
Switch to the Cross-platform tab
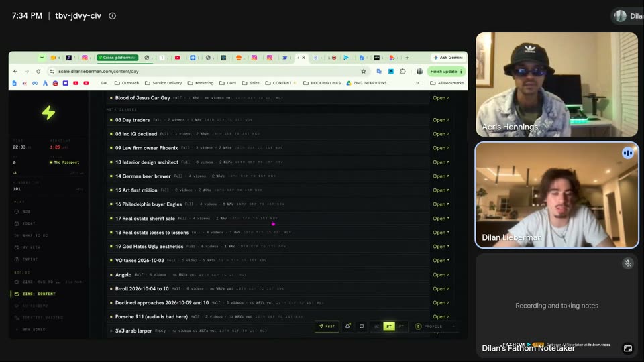(117, 58)
